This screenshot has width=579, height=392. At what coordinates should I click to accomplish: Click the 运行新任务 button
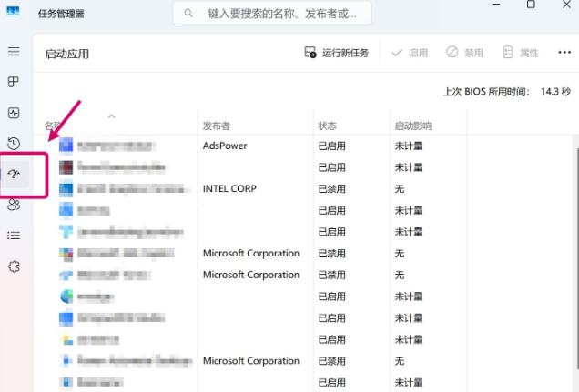tap(337, 53)
